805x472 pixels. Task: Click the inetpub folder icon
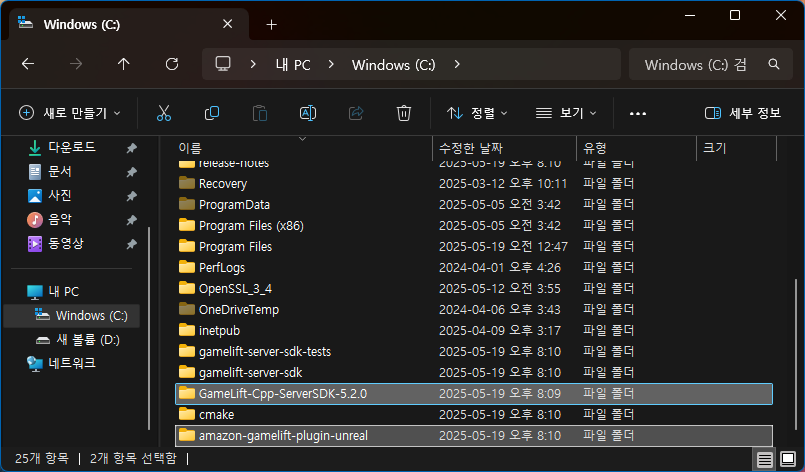coord(187,330)
